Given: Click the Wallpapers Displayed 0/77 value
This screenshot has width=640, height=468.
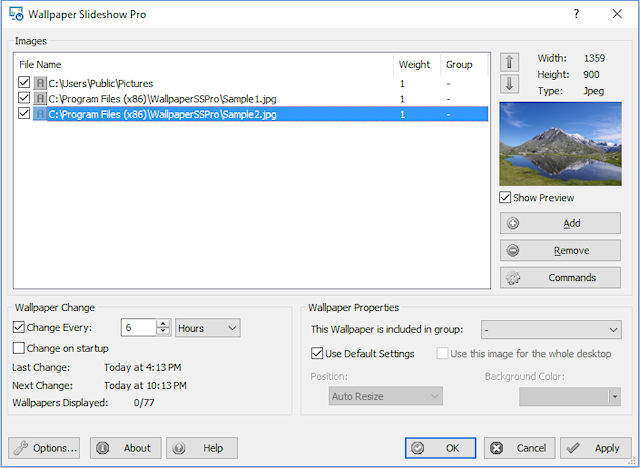Looking at the screenshot, I should point(144,403).
